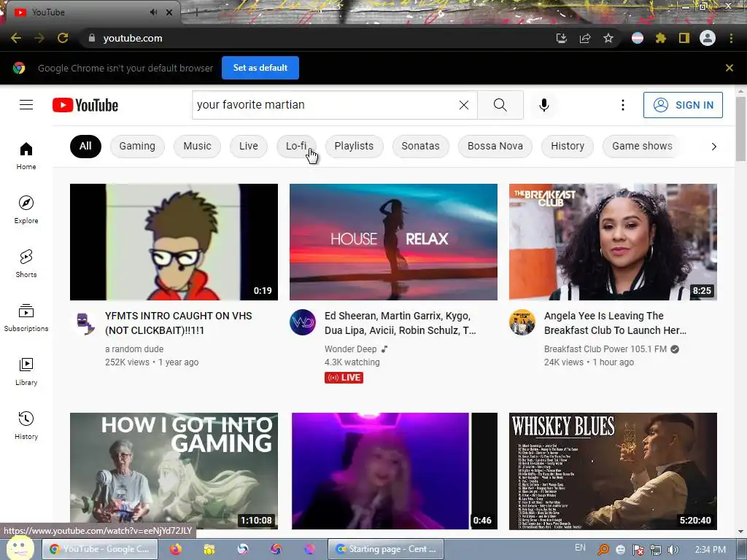This screenshot has width=747, height=560.
Task: Open the Extensions puzzle icon
Action: (x=661, y=38)
